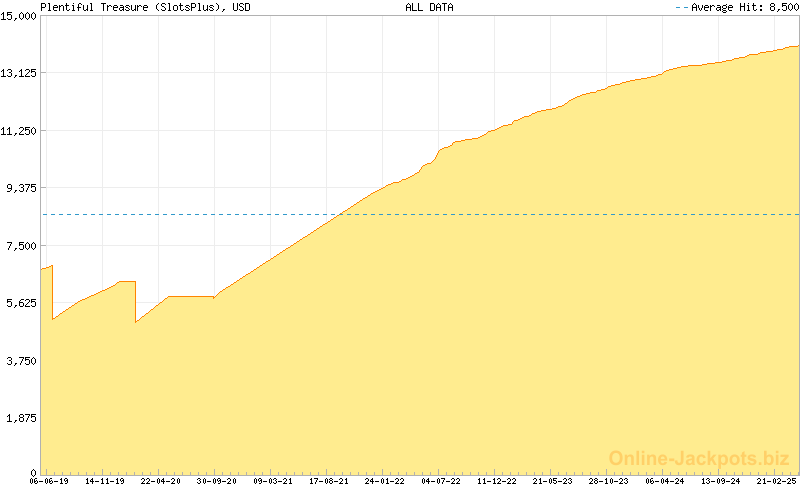This screenshot has height=490, width=800.
Task: Click the 17-08-21 date label
Action: coord(329,481)
